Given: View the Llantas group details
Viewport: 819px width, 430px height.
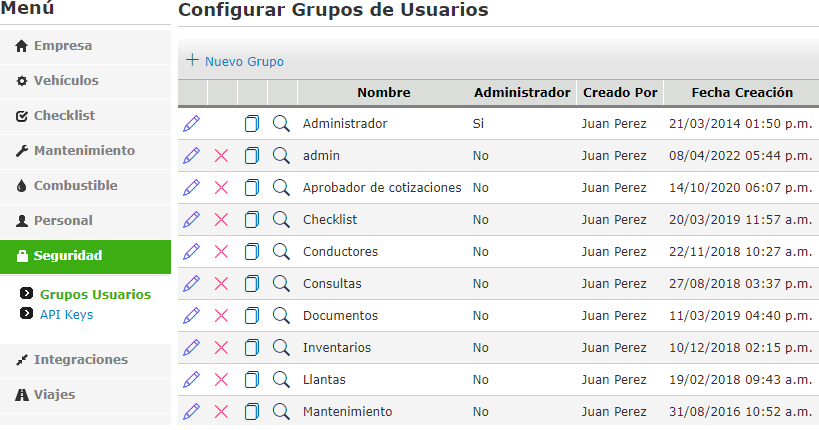Looking at the screenshot, I should (x=281, y=380).
